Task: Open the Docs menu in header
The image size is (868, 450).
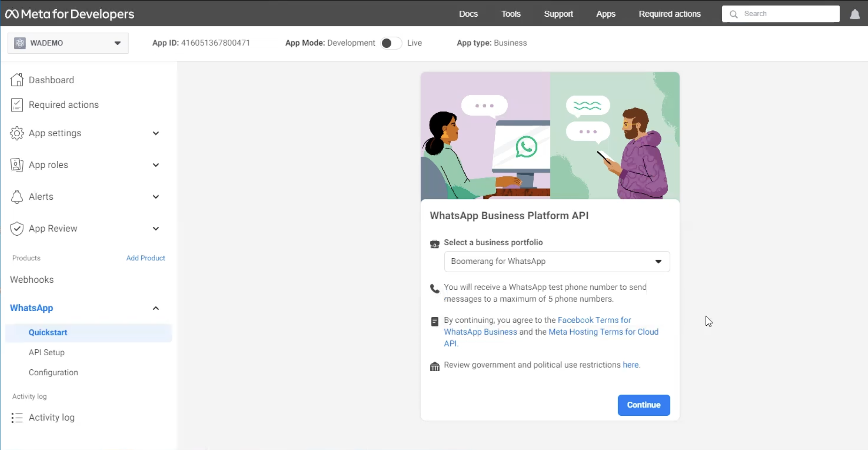Action: [468, 14]
